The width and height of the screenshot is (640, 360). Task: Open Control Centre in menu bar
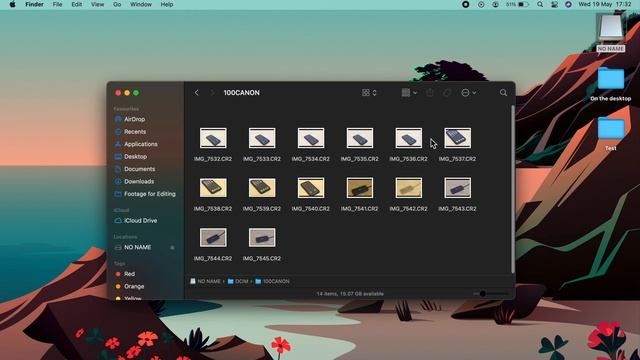click(554, 4)
